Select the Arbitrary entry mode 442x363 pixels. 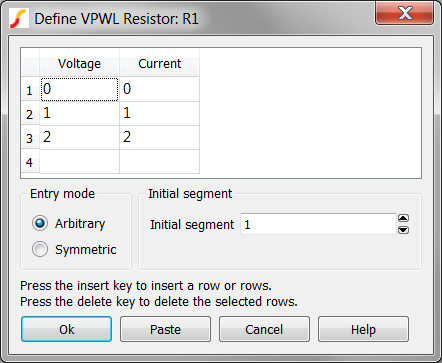[x=40, y=223]
